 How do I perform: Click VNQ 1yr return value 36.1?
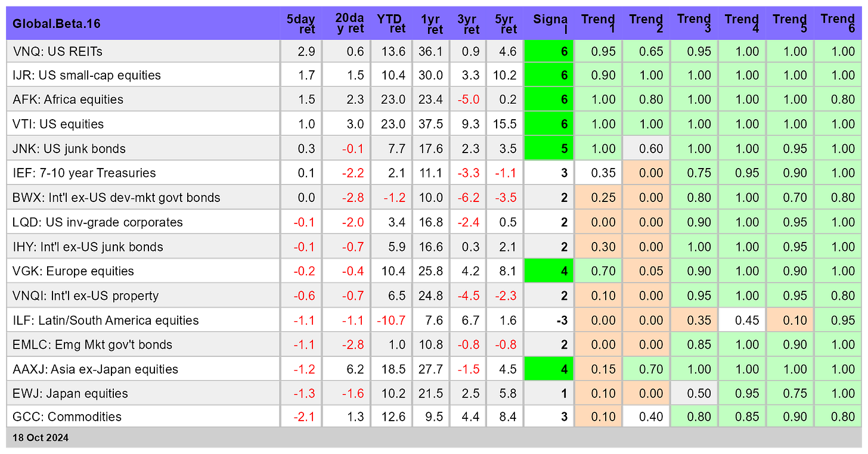[x=431, y=51]
